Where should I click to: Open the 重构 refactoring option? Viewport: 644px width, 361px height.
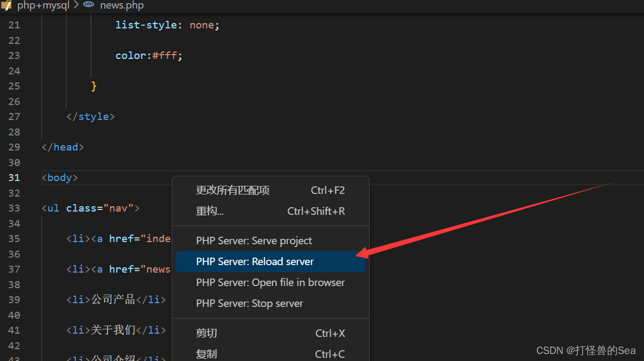(x=210, y=210)
